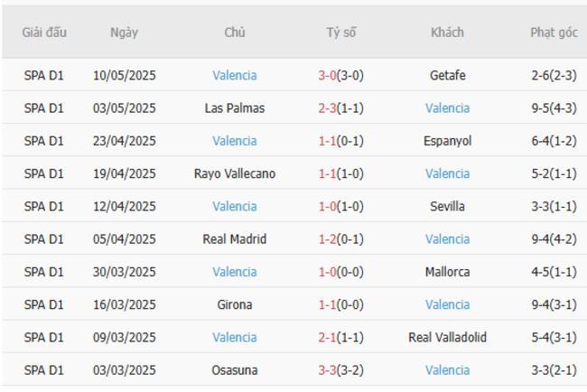Click the "Ngày" date column header
The height and width of the screenshot is (392, 587).
pos(125,33)
